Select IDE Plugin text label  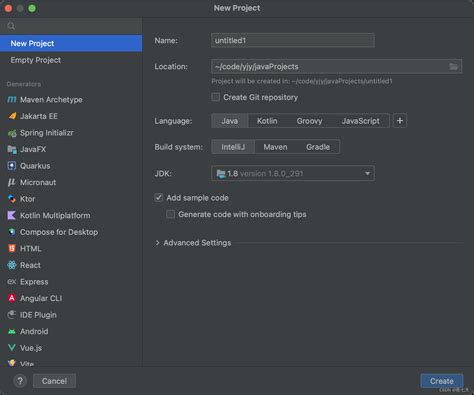(38, 315)
